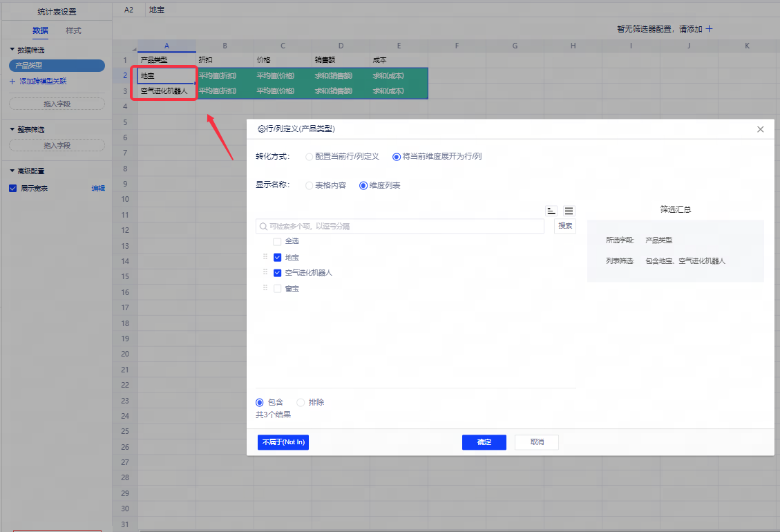Viewport: 780px width, 532px height.
Task: Click the 不属于(Not In) button
Action: tap(283, 442)
